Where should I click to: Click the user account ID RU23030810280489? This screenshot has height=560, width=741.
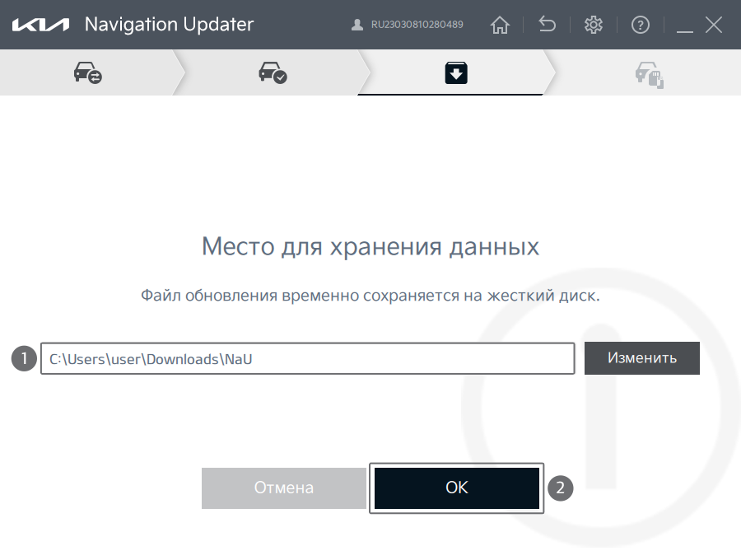click(417, 25)
